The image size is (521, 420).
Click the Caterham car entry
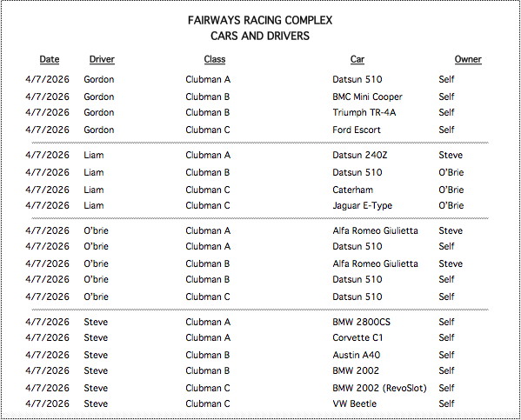pyautogui.click(x=352, y=190)
